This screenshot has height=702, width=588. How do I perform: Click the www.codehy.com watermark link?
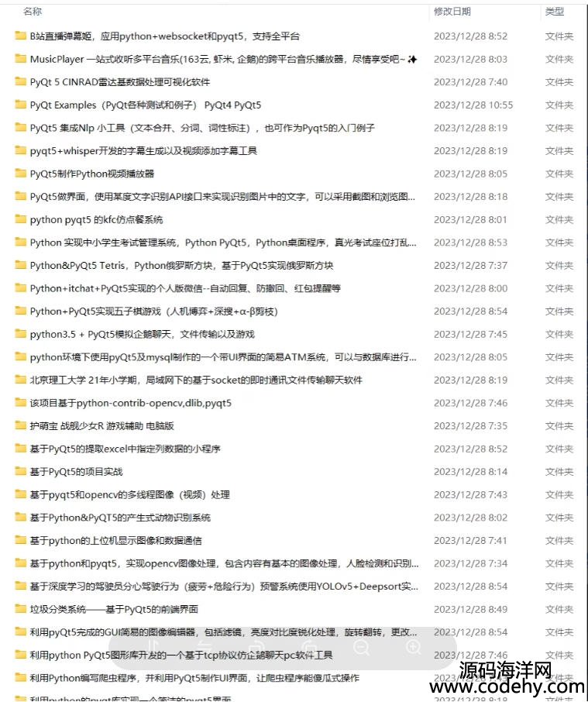[x=507, y=687]
